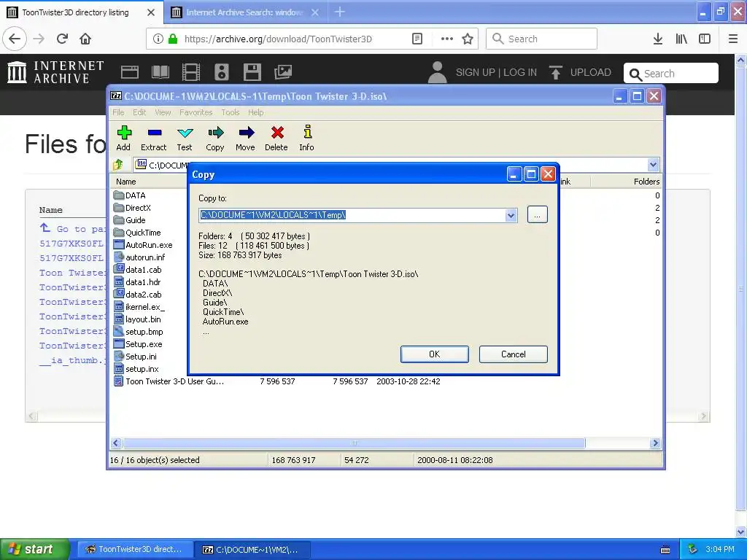Click the Archive site search box
The image size is (747, 560).
pos(671,74)
